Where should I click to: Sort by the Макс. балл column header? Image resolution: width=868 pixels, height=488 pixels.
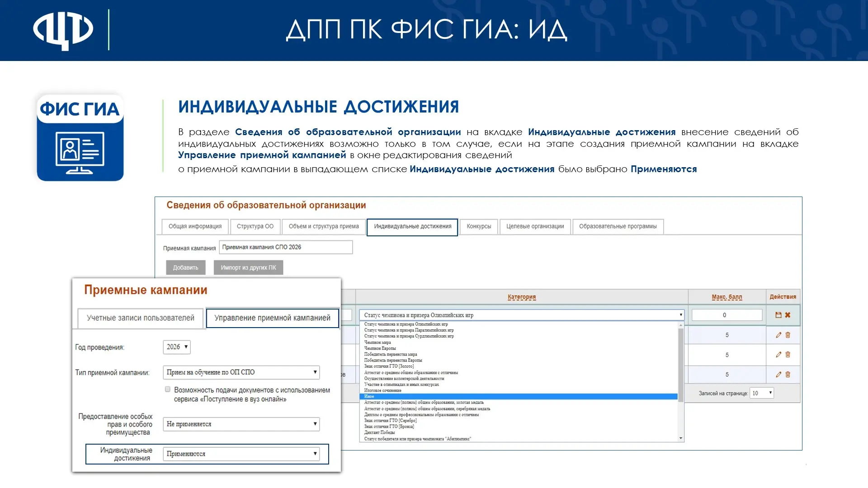click(x=727, y=297)
